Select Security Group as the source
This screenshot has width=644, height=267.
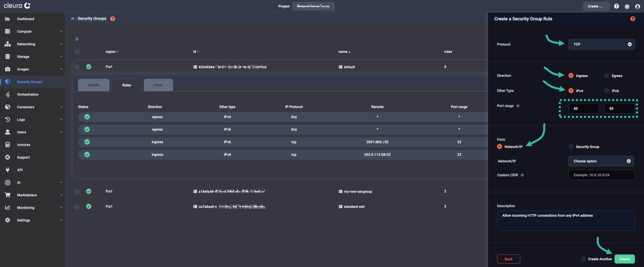tap(571, 146)
